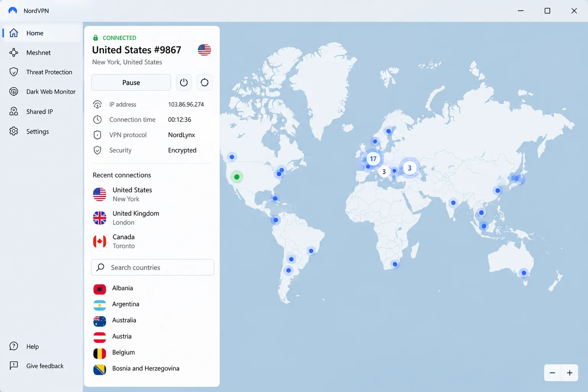Zoom out the map with minus button

[x=552, y=373]
